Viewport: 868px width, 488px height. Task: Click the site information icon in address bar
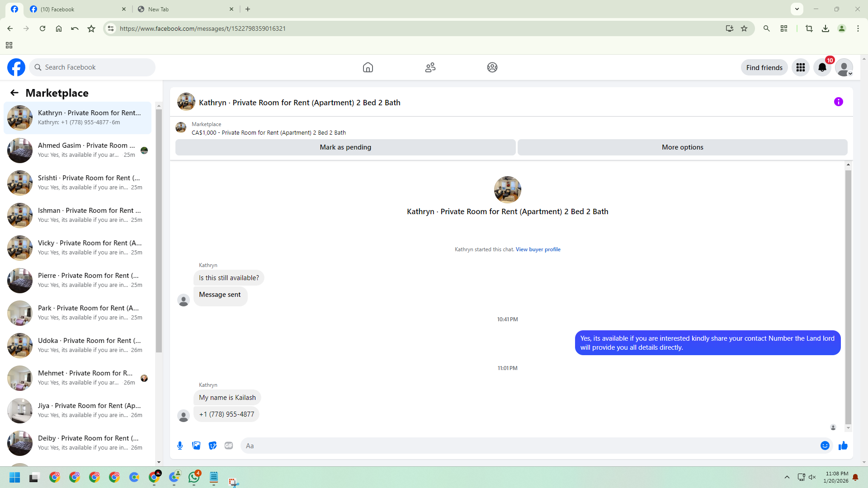[x=111, y=28]
